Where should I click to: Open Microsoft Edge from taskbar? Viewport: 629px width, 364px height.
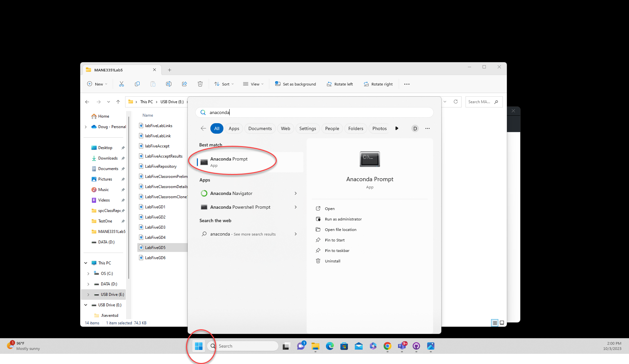tap(330, 346)
